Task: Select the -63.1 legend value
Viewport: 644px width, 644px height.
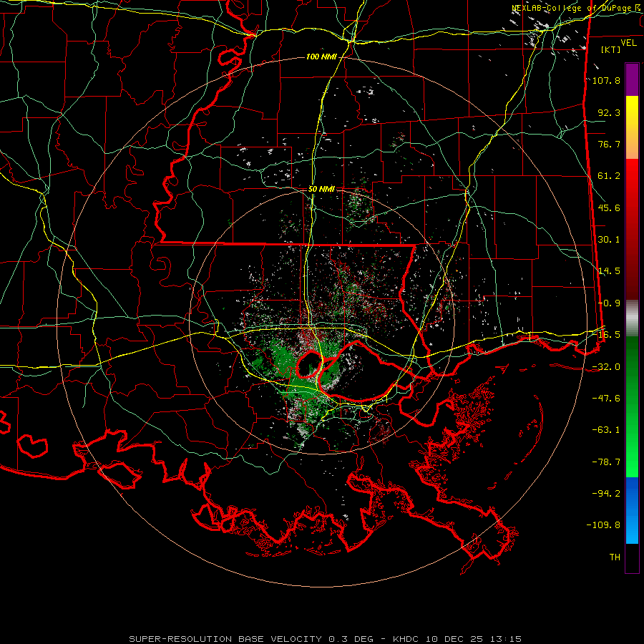Action: pyautogui.click(x=606, y=430)
